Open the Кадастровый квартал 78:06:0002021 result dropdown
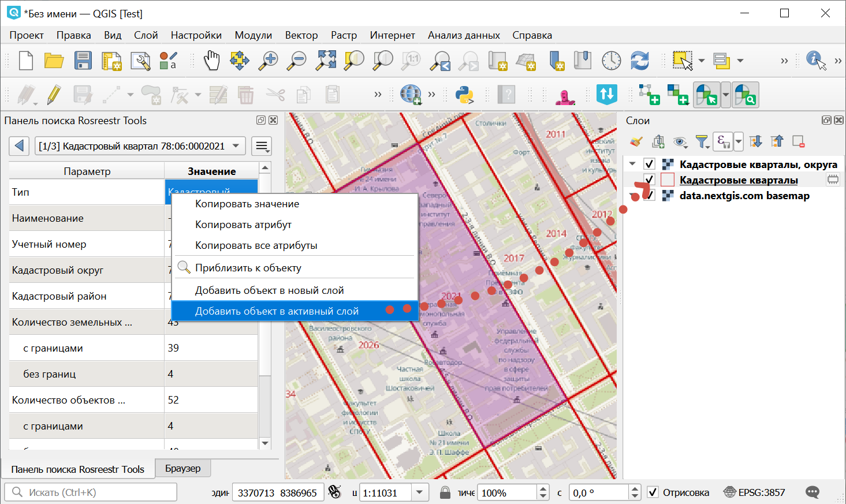The width and height of the screenshot is (846, 504). coord(140,146)
